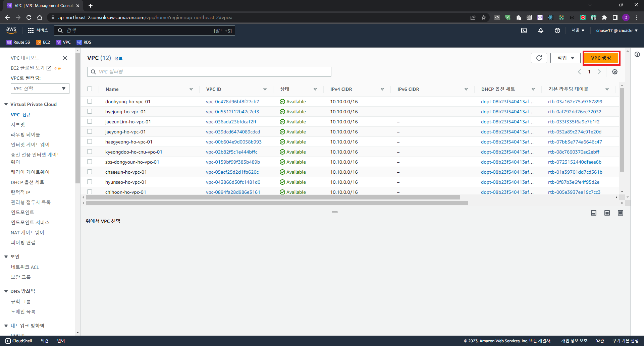Open VPC ID vpc-0e478d96bf8f27cb7 link

coord(232,102)
